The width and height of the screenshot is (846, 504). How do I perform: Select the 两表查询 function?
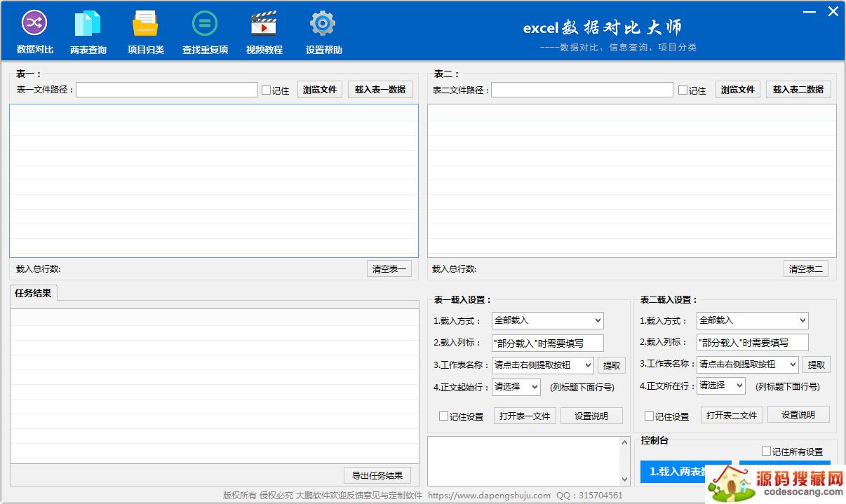(x=88, y=30)
